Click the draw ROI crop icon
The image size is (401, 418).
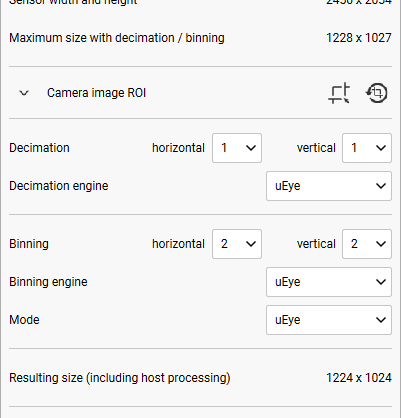tap(339, 93)
